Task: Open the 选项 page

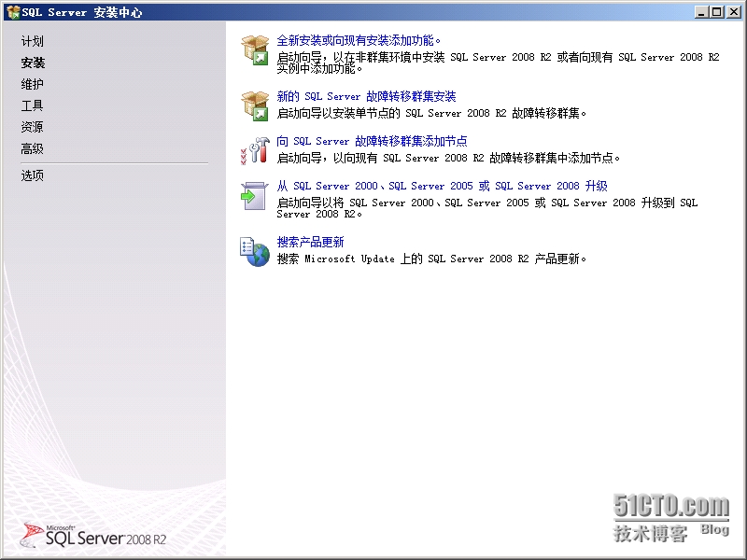Action: pos(33,175)
